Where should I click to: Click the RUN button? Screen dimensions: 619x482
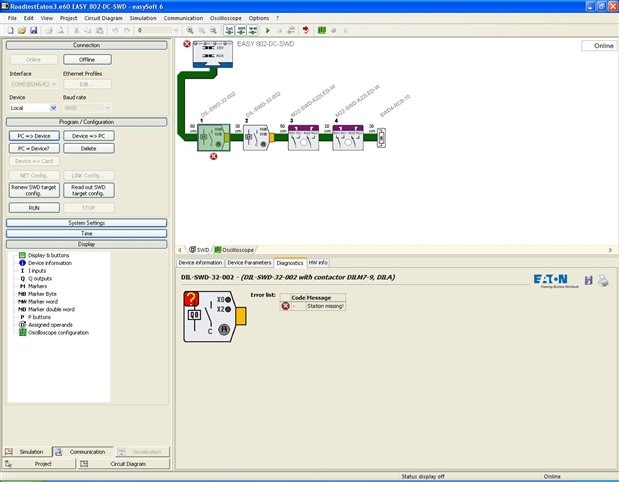pyautogui.click(x=34, y=208)
